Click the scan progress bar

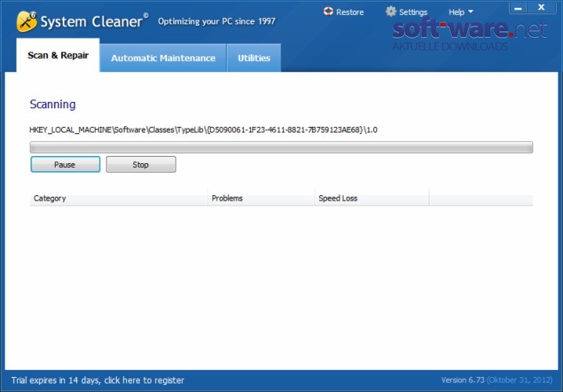(x=281, y=147)
